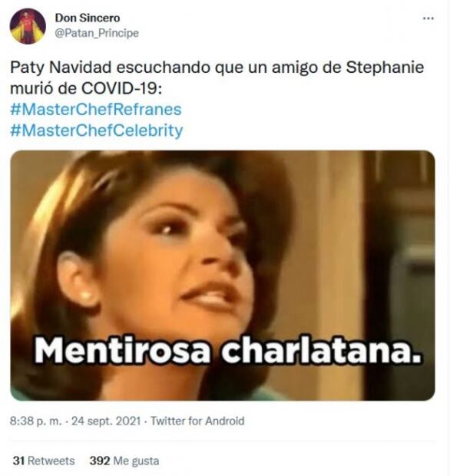The height and width of the screenshot is (476, 450).
Task: Open the #MasterChefRefranes hashtag
Action: pyautogui.click(x=96, y=109)
